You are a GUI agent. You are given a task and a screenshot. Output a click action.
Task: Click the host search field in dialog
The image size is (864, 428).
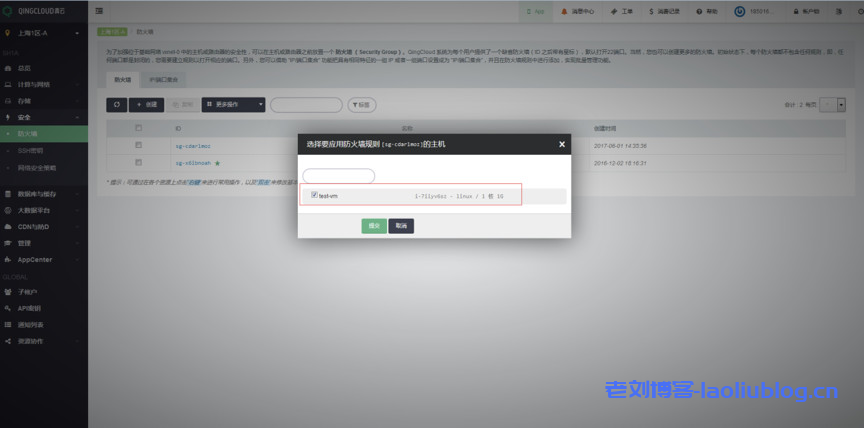(x=338, y=176)
